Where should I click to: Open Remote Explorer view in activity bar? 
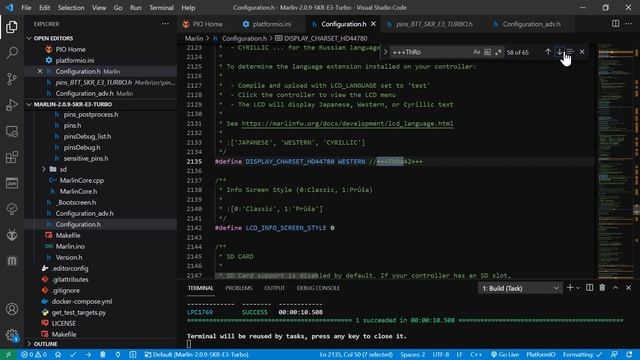(12, 131)
